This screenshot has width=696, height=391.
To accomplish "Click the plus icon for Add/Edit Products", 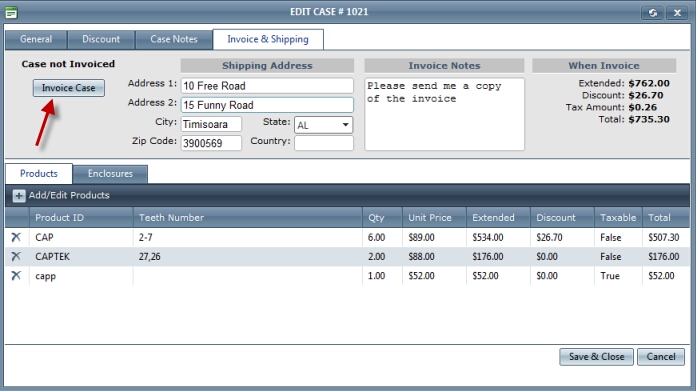I will [19, 196].
